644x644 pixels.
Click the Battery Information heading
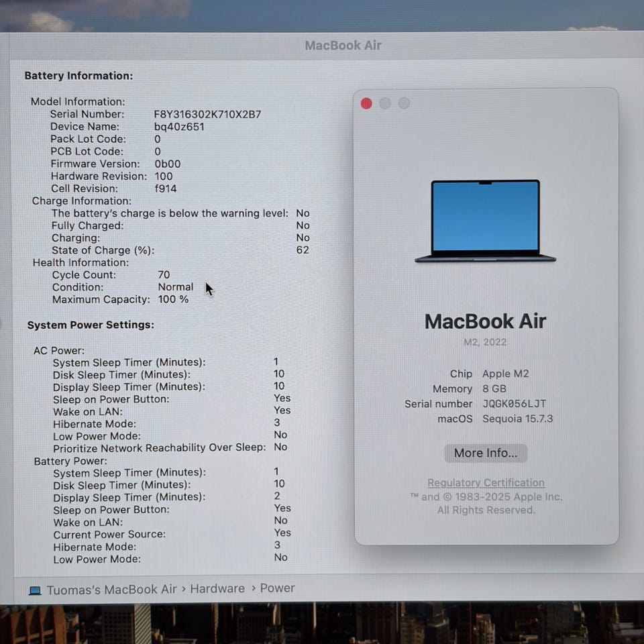[x=79, y=76]
